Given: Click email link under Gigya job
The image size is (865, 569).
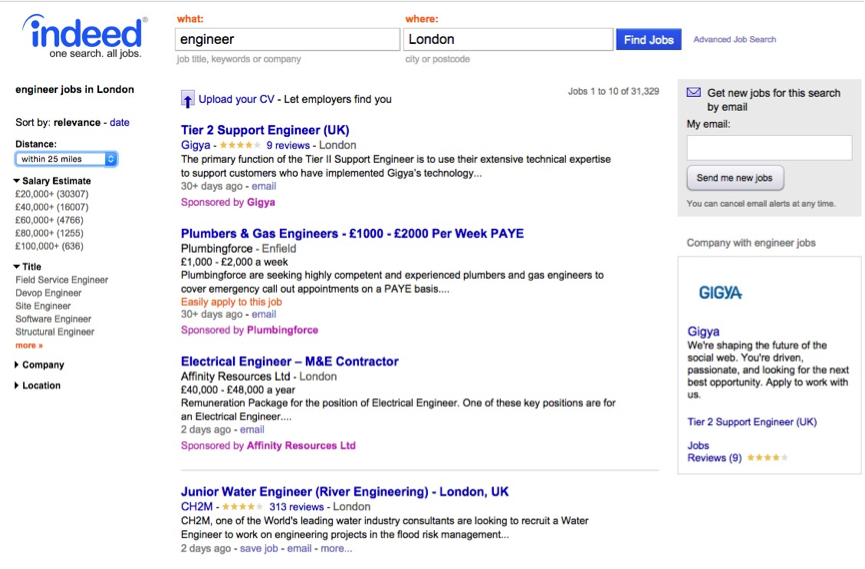Looking at the screenshot, I should point(264,187).
